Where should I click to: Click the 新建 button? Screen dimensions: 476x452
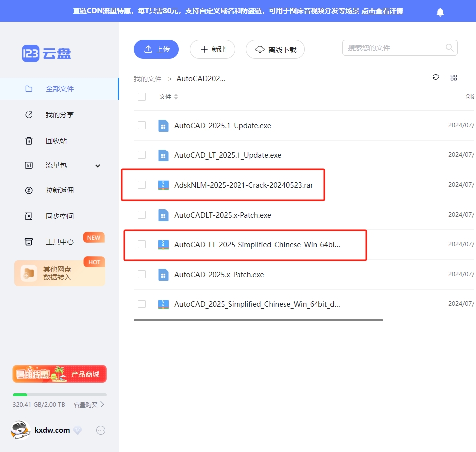(x=213, y=49)
